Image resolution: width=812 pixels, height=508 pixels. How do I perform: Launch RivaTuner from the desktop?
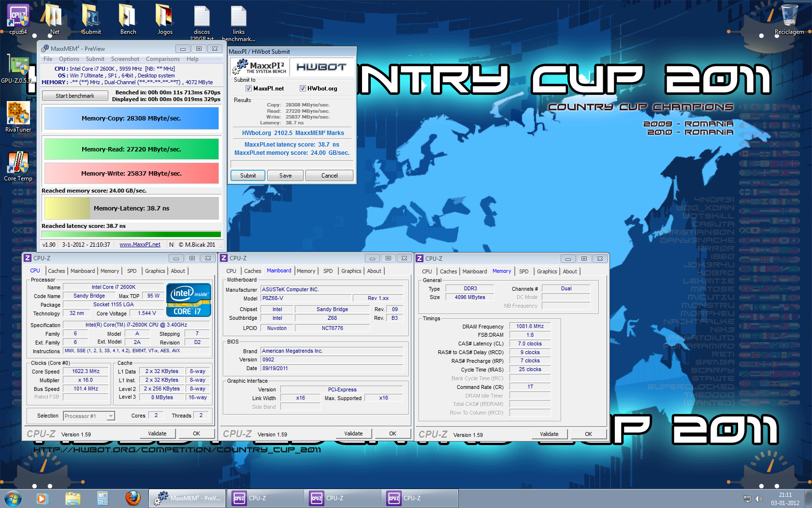[x=18, y=117]
